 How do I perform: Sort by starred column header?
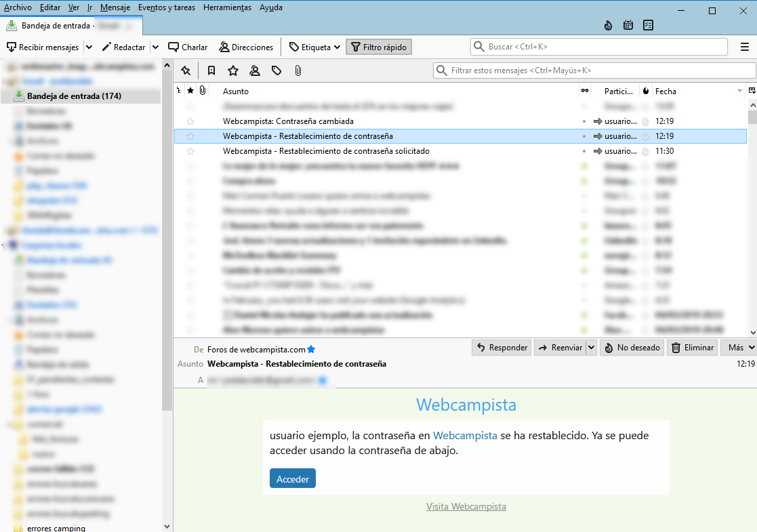pyautogui.click(x=190, y=91)
